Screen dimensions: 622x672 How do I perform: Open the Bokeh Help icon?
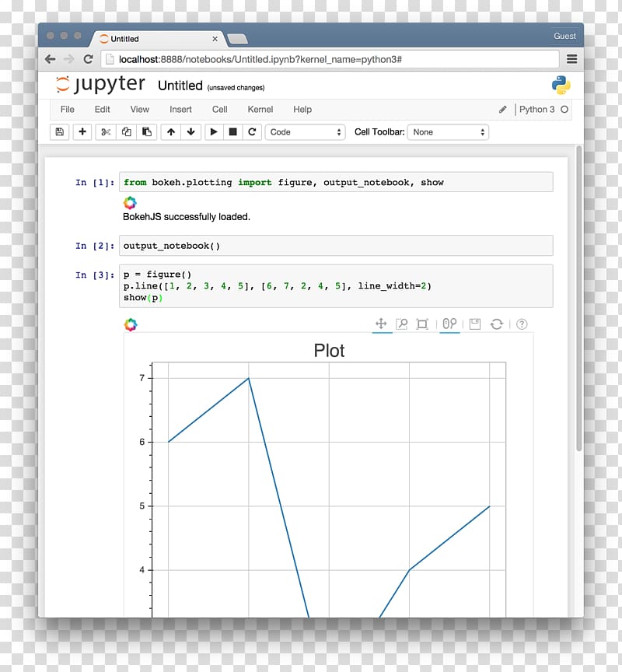(522, 324)
